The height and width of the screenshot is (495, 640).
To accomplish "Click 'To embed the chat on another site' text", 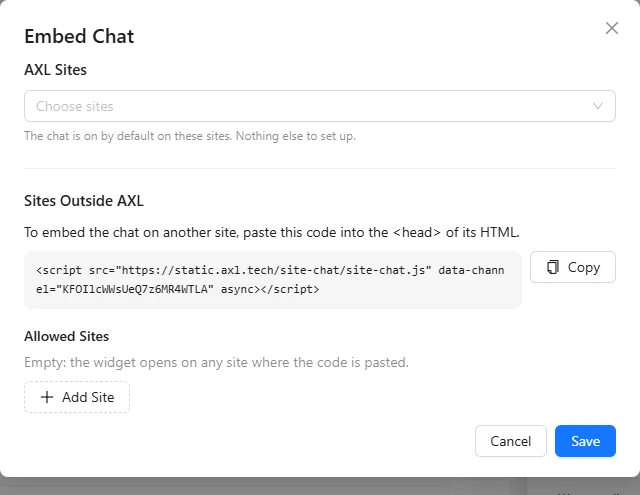I will point(272,233).
